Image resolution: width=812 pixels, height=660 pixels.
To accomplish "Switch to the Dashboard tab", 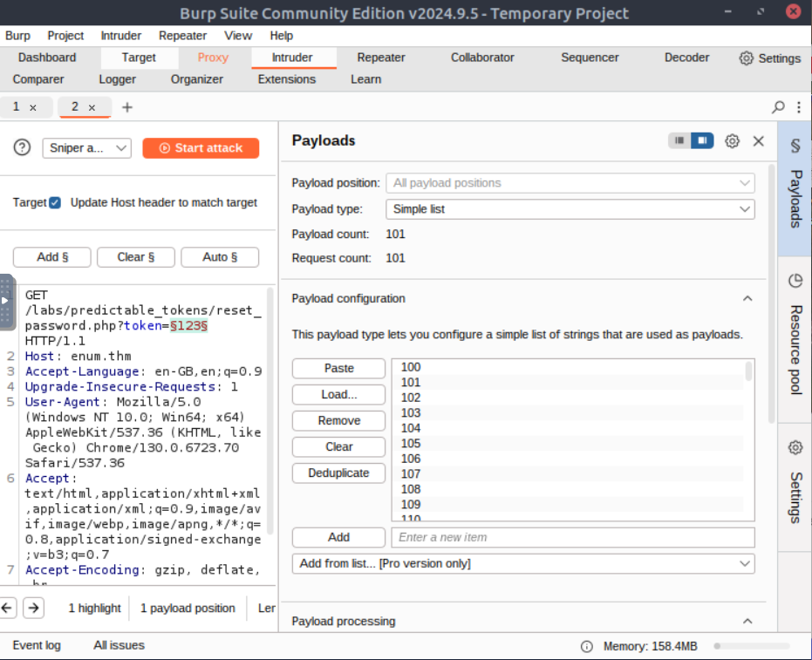I will [47, 58].
